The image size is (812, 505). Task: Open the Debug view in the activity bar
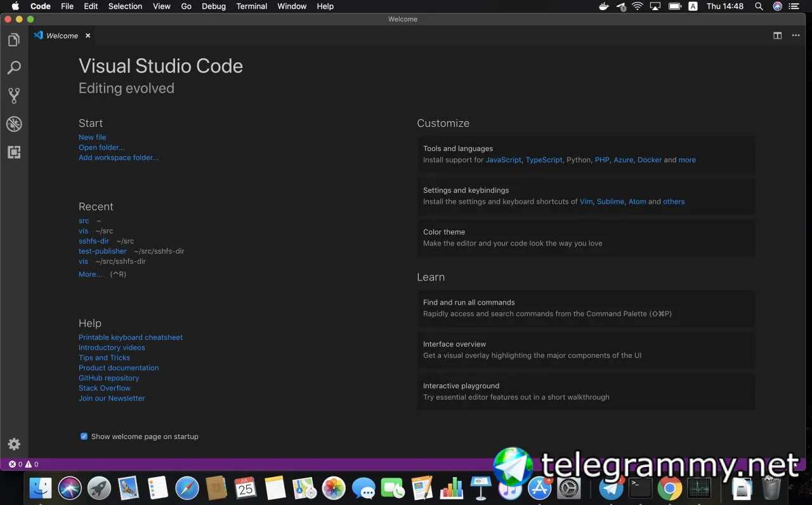point(14,124)
